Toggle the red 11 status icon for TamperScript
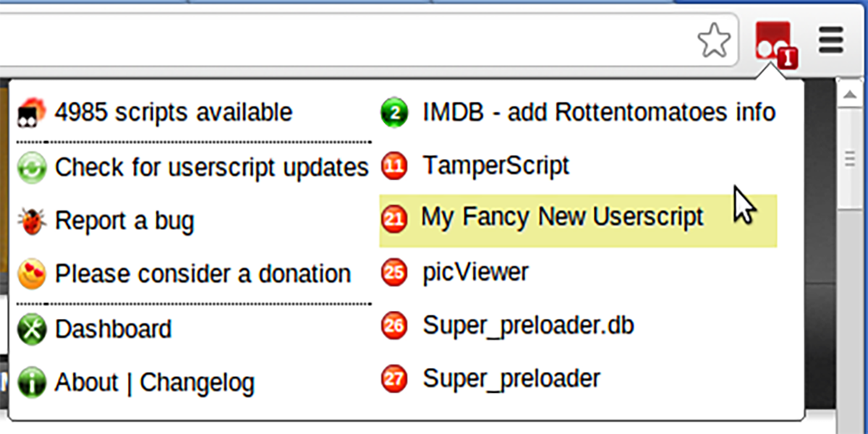 coord(394,166)
